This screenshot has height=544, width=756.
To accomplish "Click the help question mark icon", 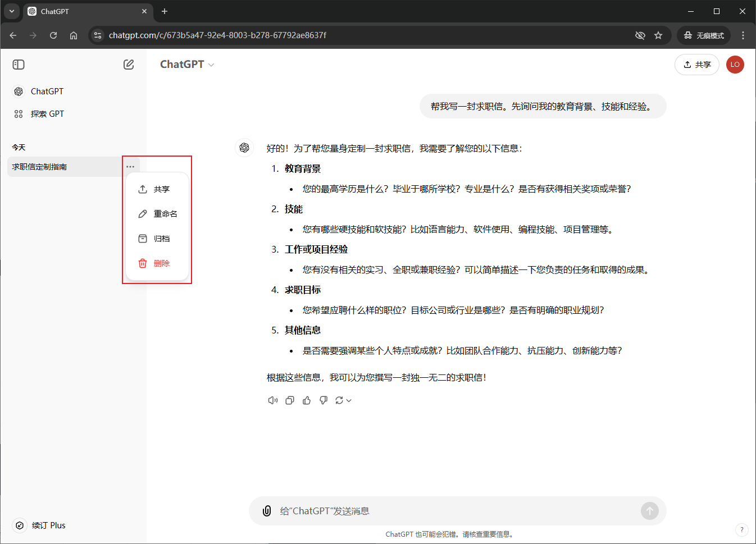I will [x=741, y=529].
